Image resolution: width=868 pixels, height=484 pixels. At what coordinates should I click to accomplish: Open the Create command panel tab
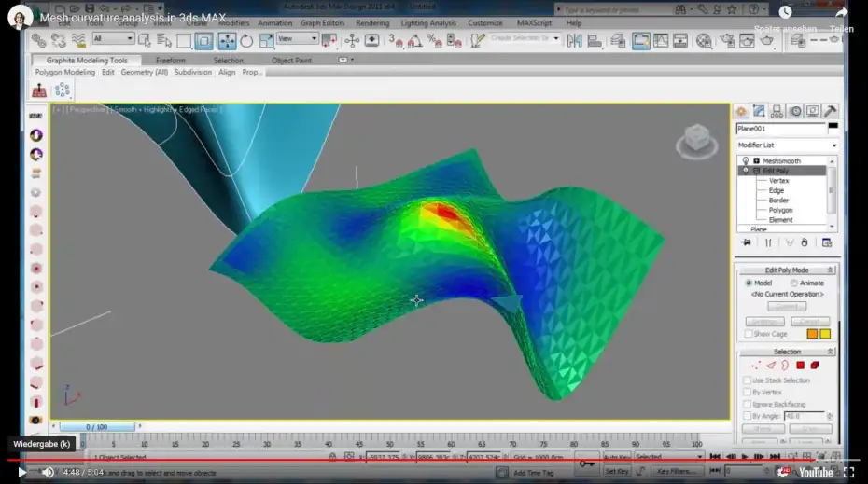tap(741, 111)
